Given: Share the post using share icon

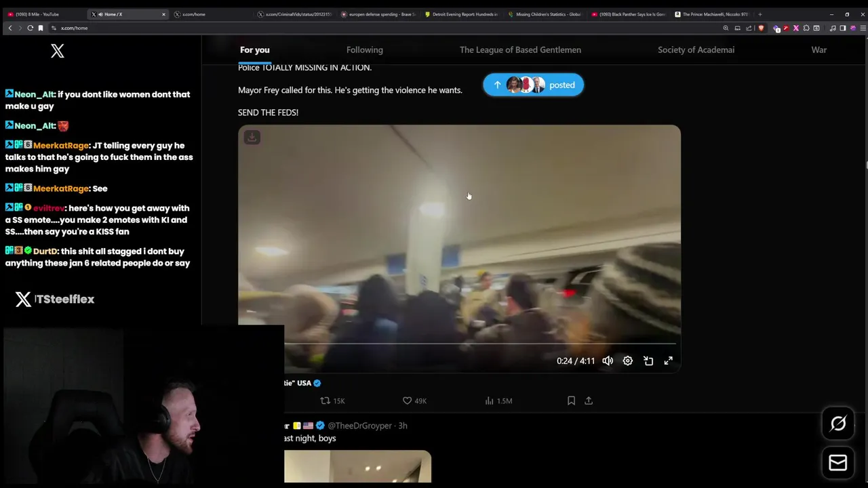Looking at the screenshot, I should (589, 401).
